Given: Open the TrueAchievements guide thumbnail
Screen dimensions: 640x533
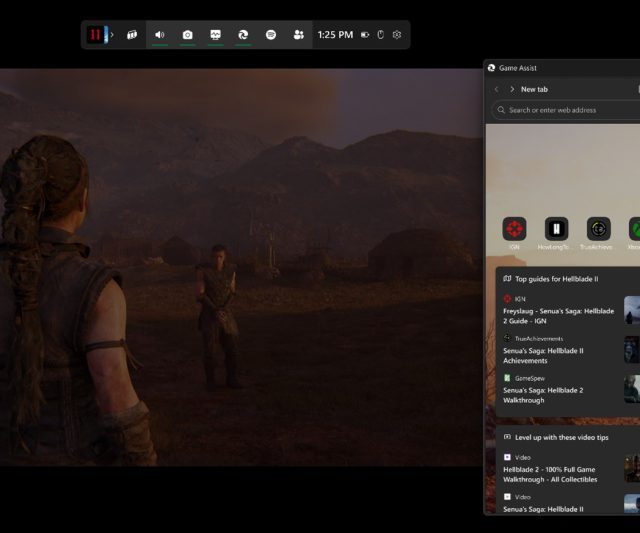Looking at the screenshot, I should [x=632, y=350].
